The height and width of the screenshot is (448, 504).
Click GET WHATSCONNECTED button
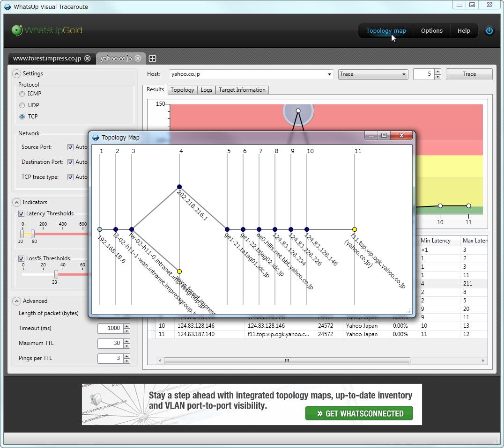[x=359, y=413]
